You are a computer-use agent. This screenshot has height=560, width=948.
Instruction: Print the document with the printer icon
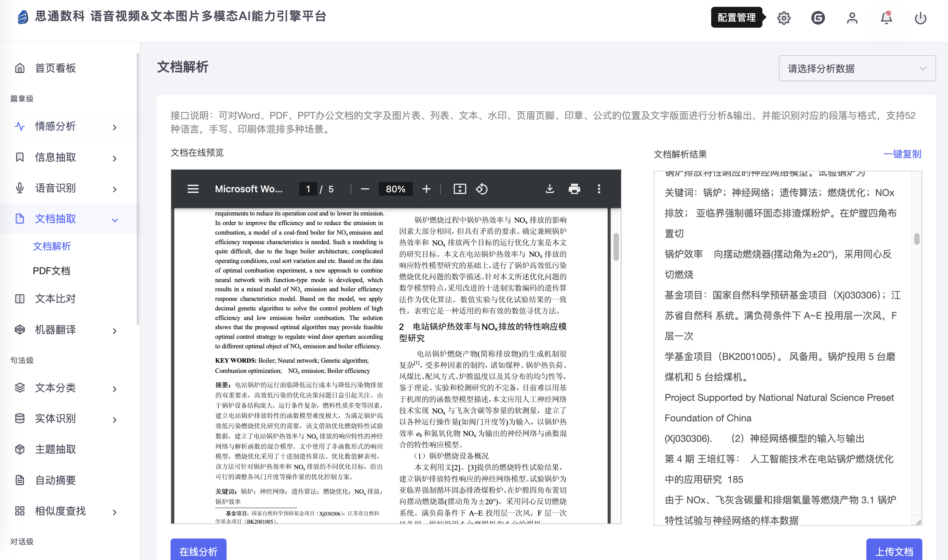click(574, 189)
